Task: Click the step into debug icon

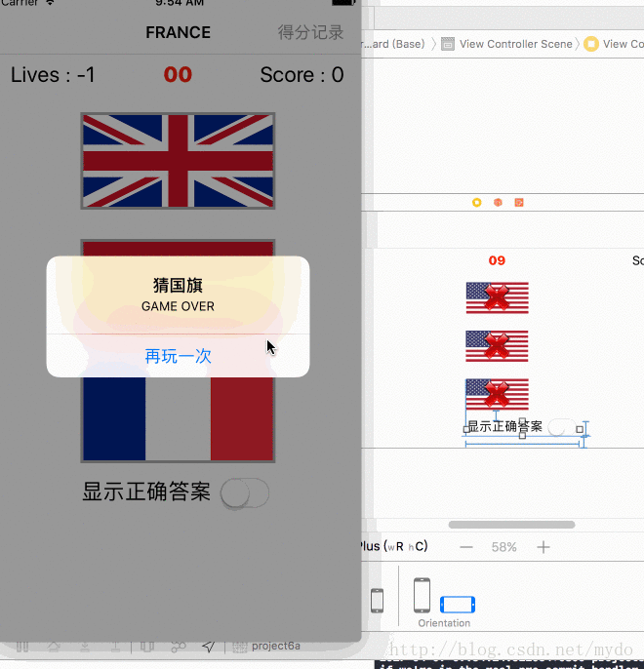Action: (x=85, y=647)
